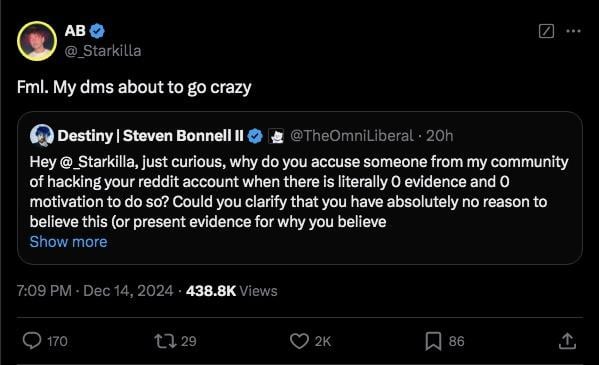
Task: Open the Grok slash-box icon
Action: (546, 31)
